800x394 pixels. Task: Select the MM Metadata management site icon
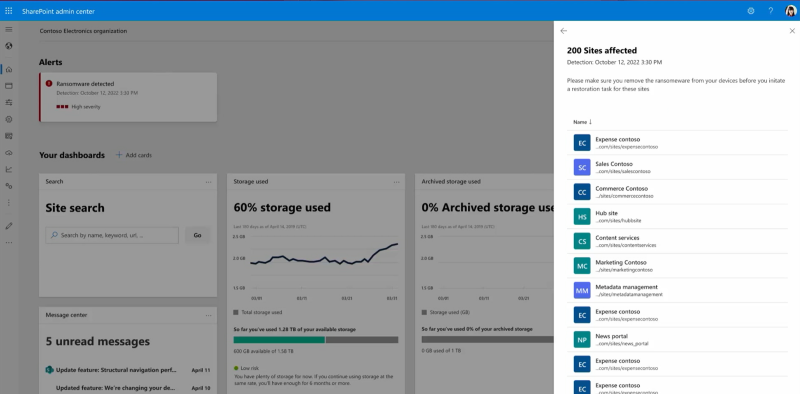pyautogui.click(x=582, y=290)
